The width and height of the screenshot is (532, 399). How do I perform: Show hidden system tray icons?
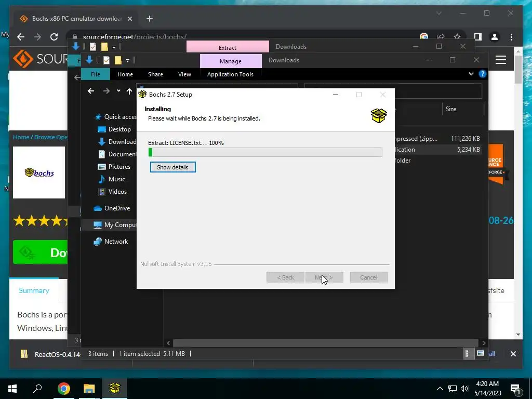click(x=440, y=389)
